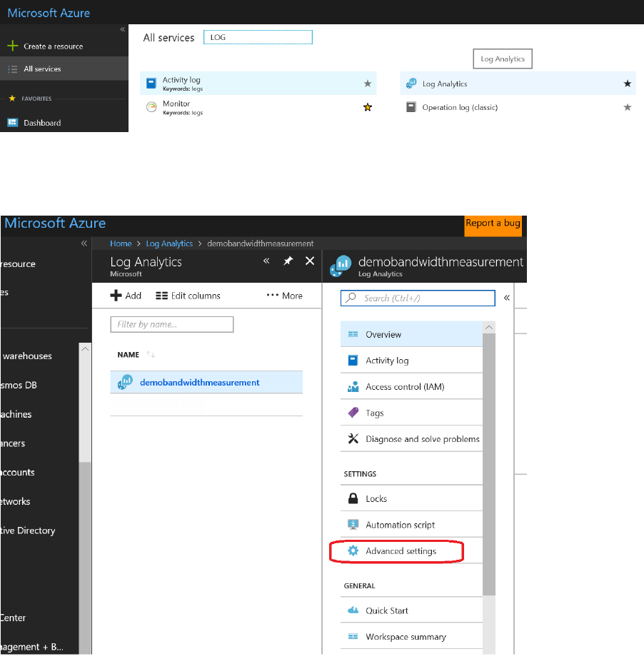Open Access control (IAM)
This screenshot has width=644, height=659.
click(x=411, y=386)
